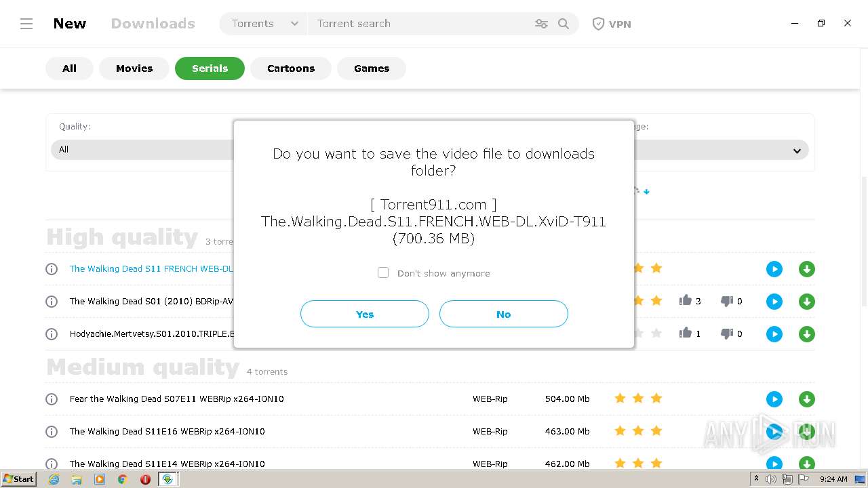
Task: Select the Movies category
Action: [x=134, y=68]
